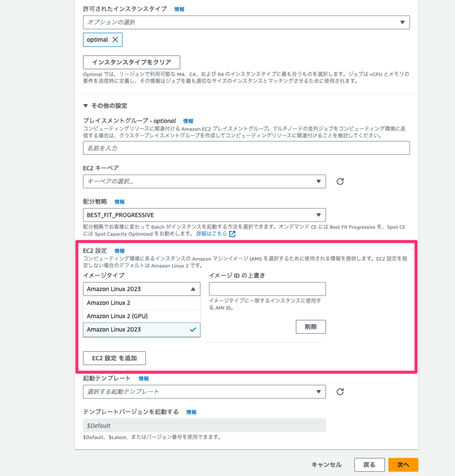Open the 起動テンプレート selection dropdown
Screen dimensions: 455x476
tap(204, 392)
